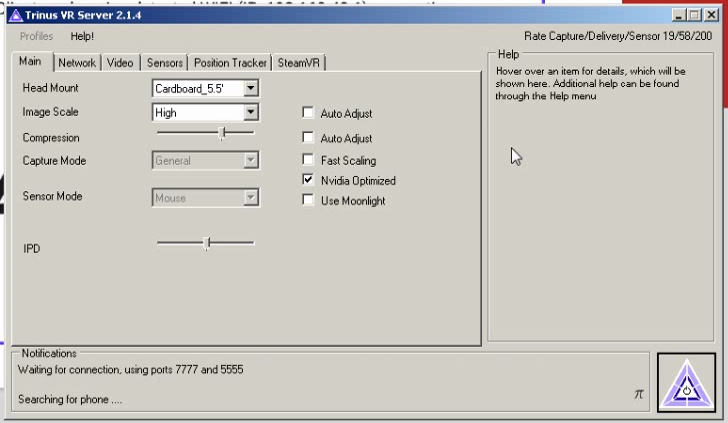The width and height of the screenshot is (728, 423).
Task: Enable Auto Adjust for Compression
Action: [x=307, y=137]
